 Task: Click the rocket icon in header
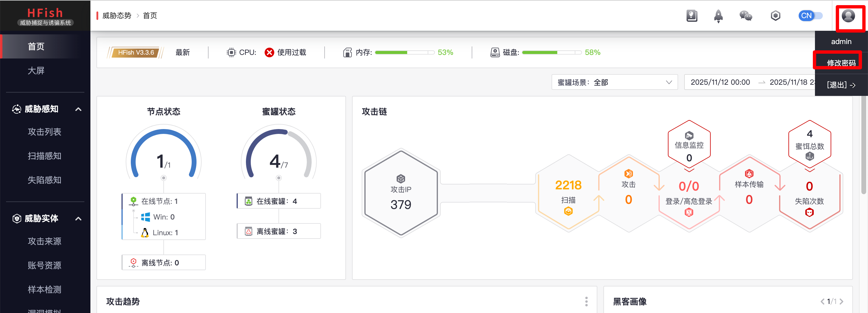[718, 16]
